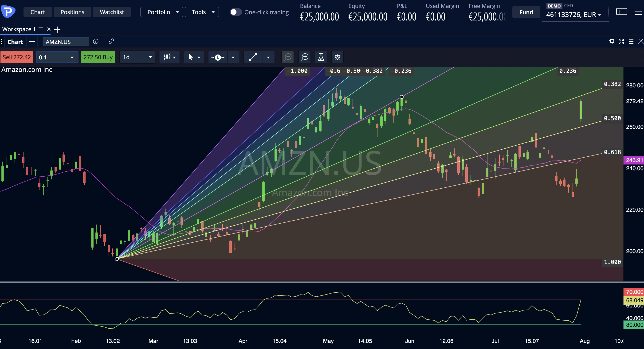Open chart panel menu

631,42
